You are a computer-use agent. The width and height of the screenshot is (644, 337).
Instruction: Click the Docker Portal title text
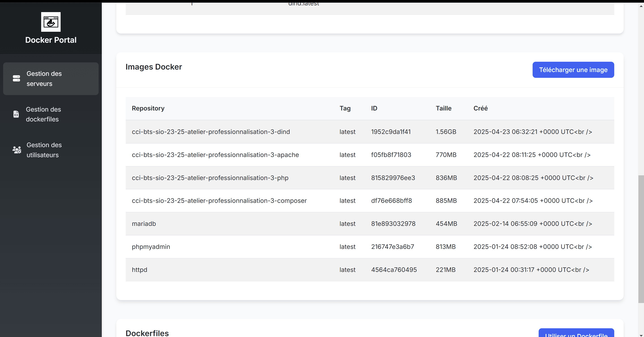[51, 40]
